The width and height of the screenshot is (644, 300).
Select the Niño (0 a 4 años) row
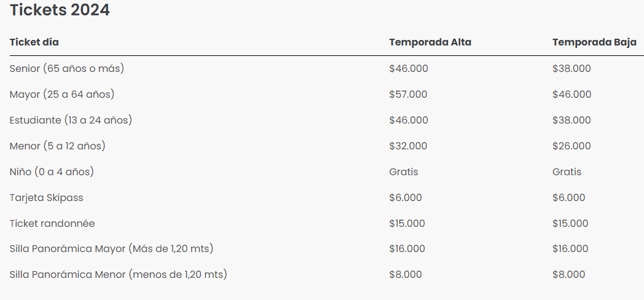pos(52,172)
